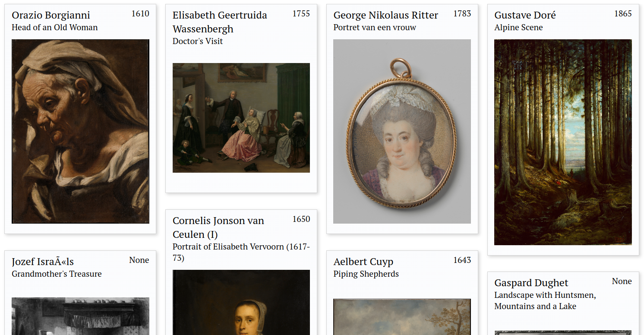Open the Portret van een vrouw miniature

(x=402, y=131)
